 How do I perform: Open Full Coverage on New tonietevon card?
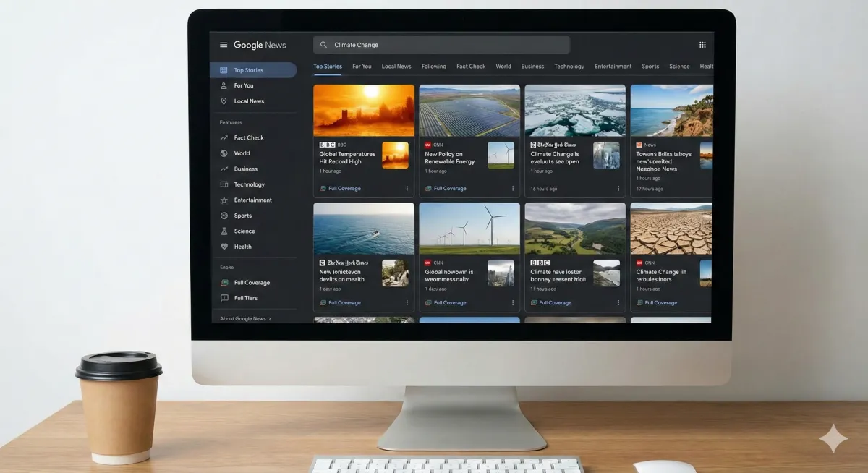340,303
